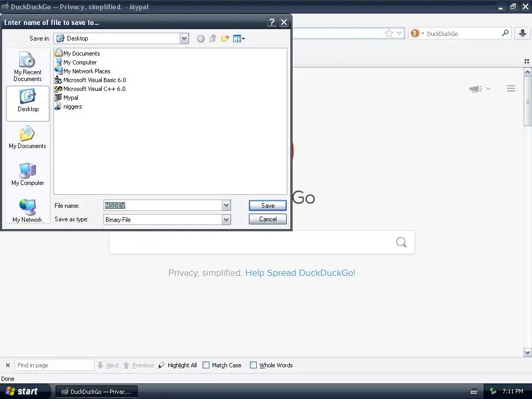532x399 pixels.
Task: Expand the File name dropdown arrow
Action: pyautogui.click(x=227, y=205)
